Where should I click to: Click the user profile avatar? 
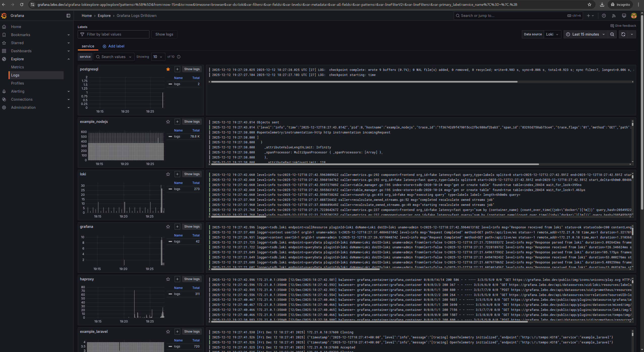click(x=634, y=15)
